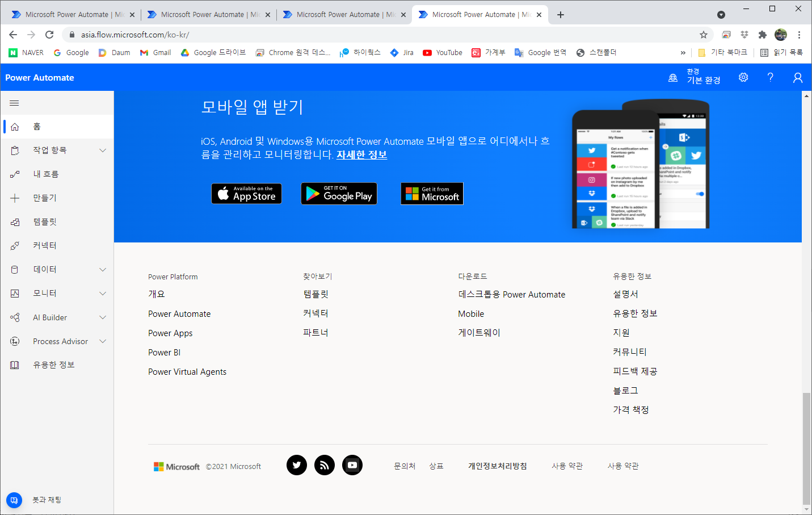
Task: Click the App Store download badge
Action: [246, 194]
